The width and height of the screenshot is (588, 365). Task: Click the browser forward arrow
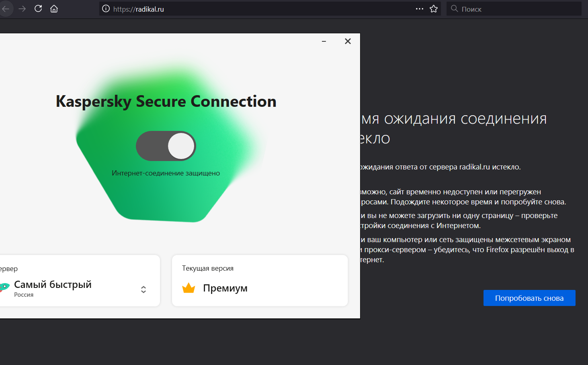(x=22, y=9)
